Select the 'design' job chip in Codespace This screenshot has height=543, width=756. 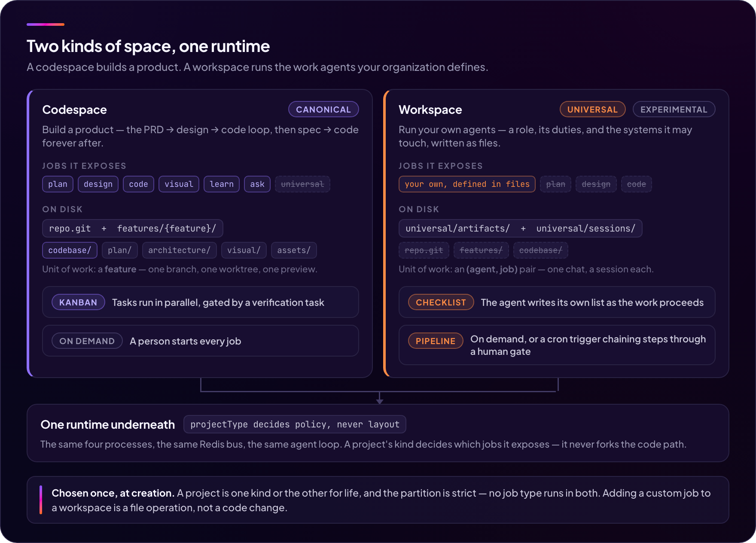coord(98,184)
